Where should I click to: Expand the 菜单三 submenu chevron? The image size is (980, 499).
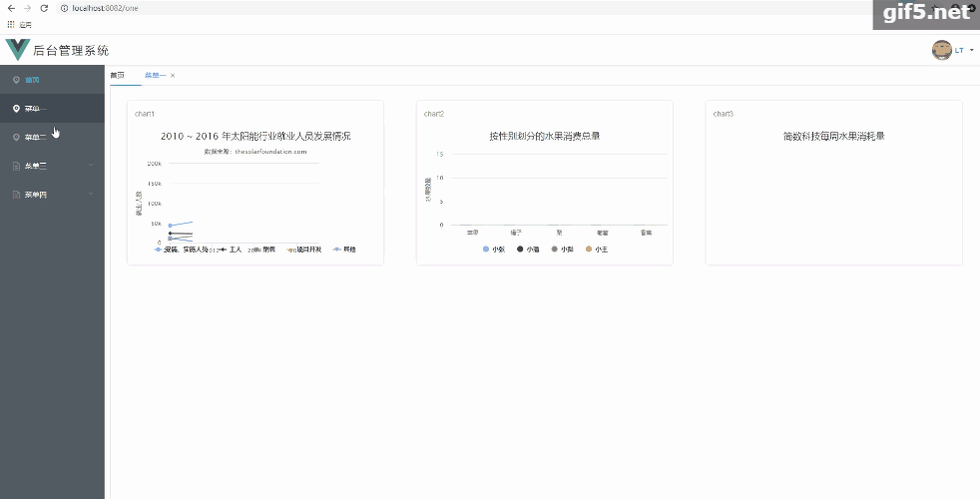(x=91, y=166)
